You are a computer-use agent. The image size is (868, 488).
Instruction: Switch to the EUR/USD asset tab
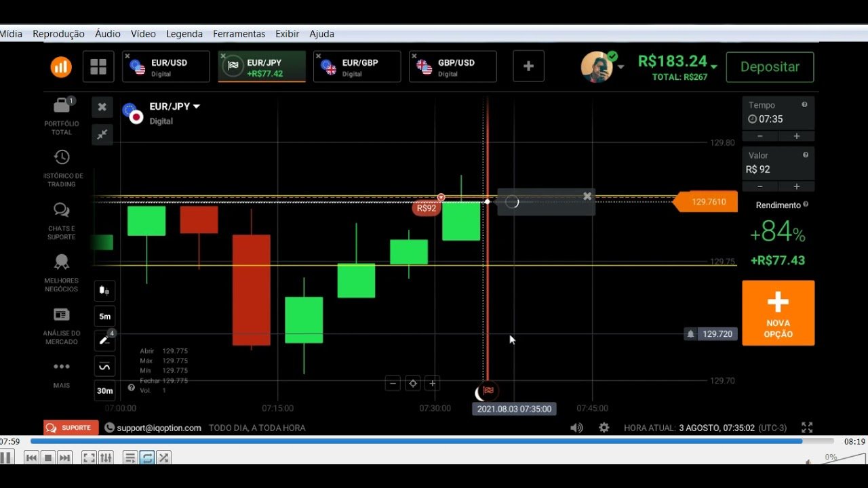166,67
